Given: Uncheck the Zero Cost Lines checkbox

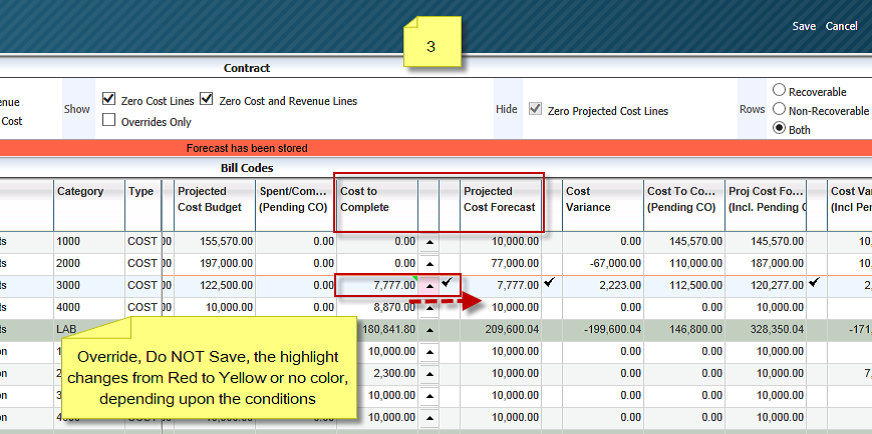Looking at the screenshot, I should (109, 100).
